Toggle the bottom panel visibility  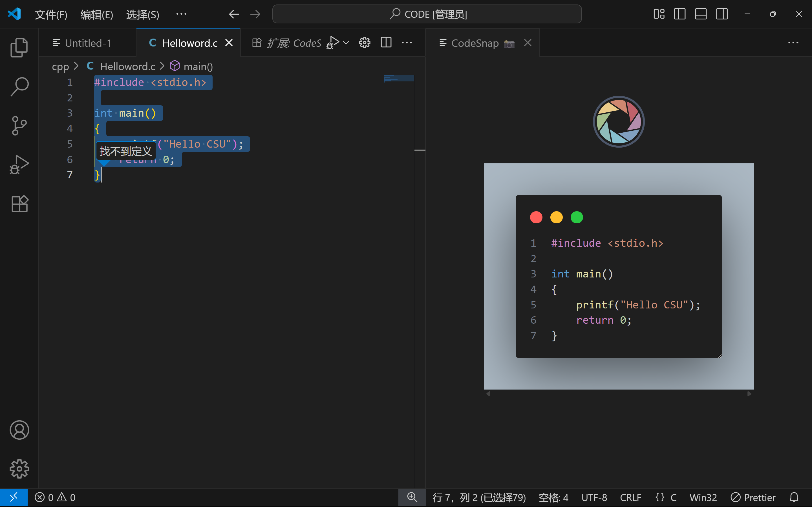tap(701, 14)
